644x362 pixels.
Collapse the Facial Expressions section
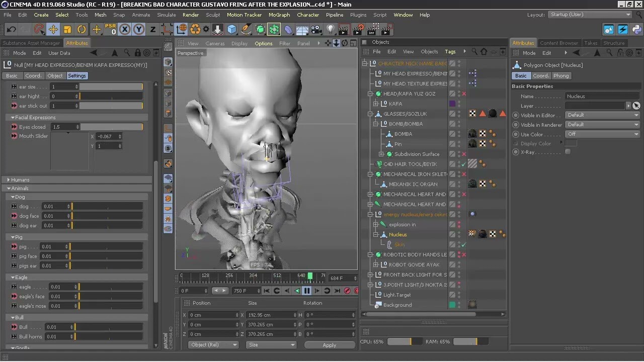click(x=13, y=118)
